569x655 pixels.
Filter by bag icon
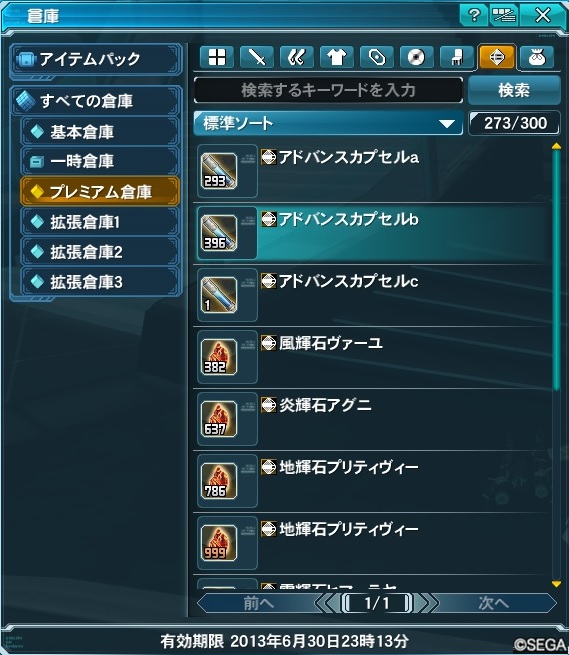tap(537, 57)
